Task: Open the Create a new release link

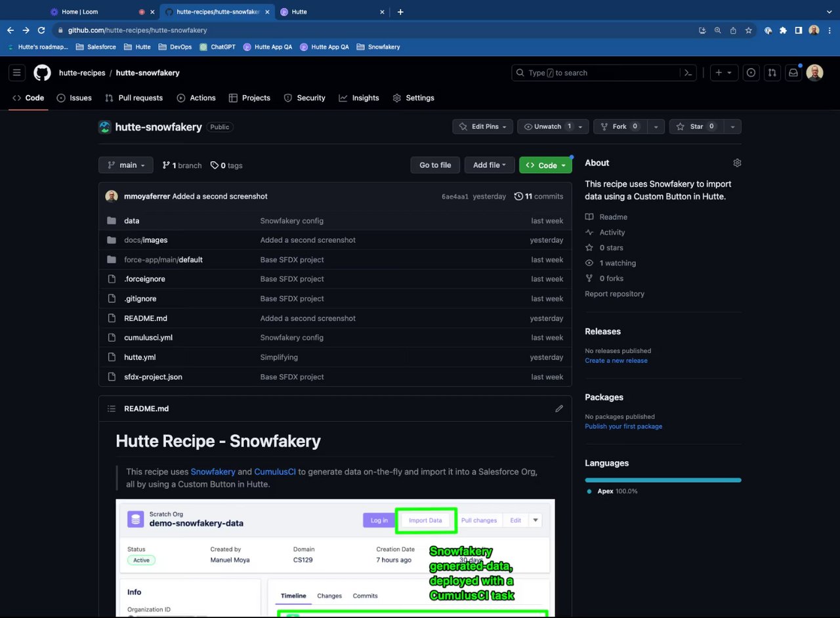Action: [x=616, y=361]
